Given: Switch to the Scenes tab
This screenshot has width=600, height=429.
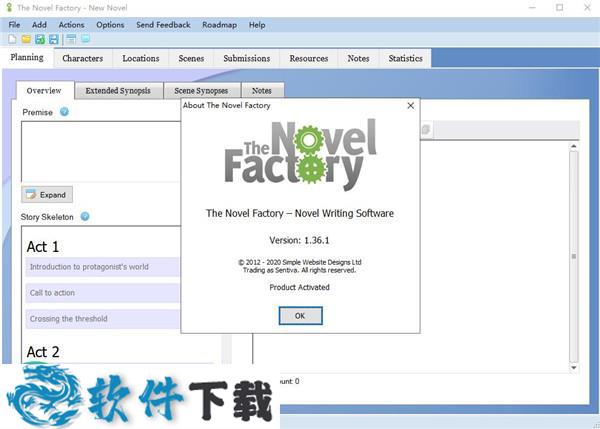Looking at the screenshot, I should click(x=191, y=59).
